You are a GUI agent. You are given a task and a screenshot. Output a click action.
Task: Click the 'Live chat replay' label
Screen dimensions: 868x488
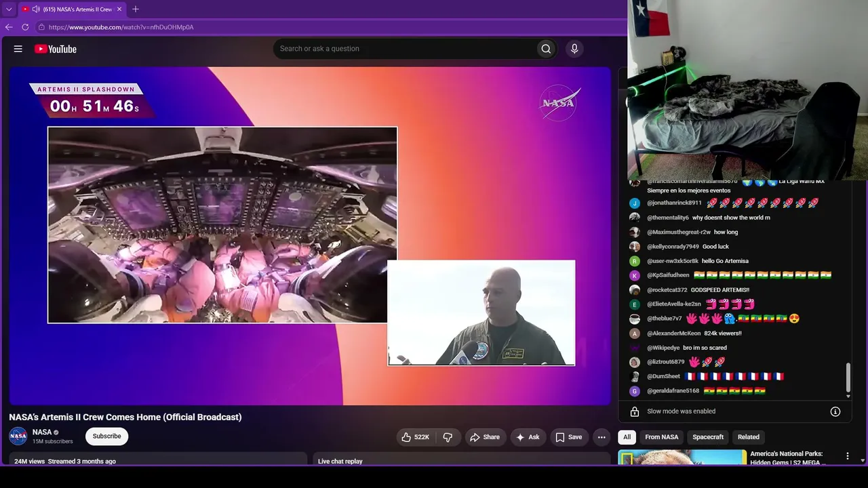click(340, 462)
